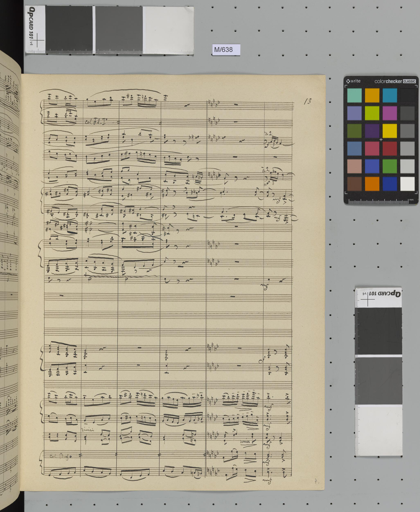420x512 pixels.
Task: Select the cyan swatch in the colorchecker top row
Action: [x=390, y=95]
